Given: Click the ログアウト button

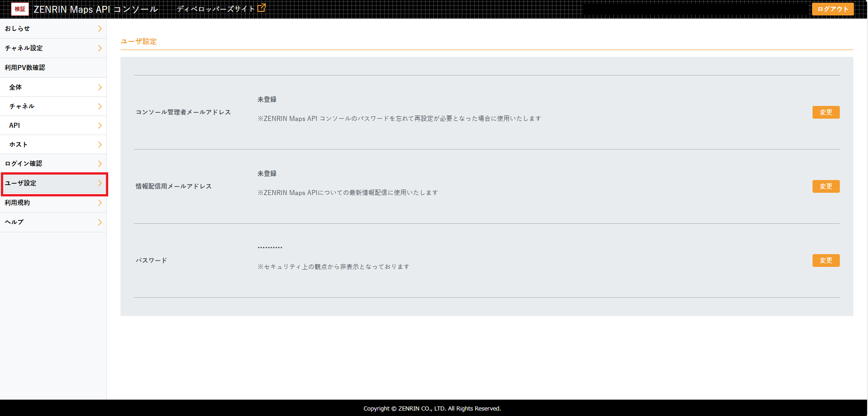Looking at the screenshot, I should click(x=832, y=9).
